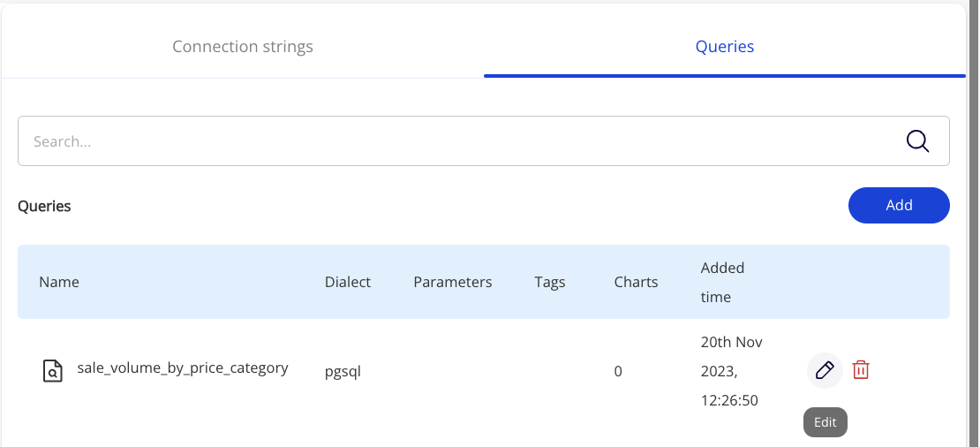Click the Dialect column header
Screen dimensions: 980x447
348,282
